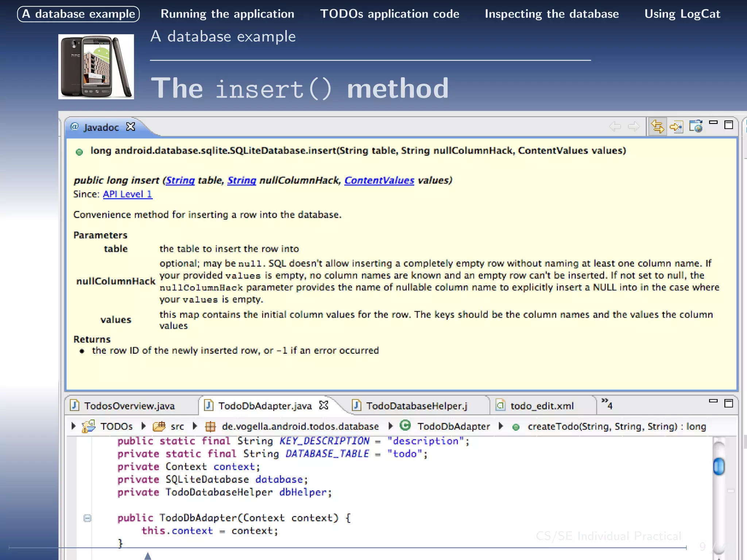Switch to TodosOverview.java editor tab
Image resolution: width=747 pixels, height=560 pixels.
click(129, 406)
